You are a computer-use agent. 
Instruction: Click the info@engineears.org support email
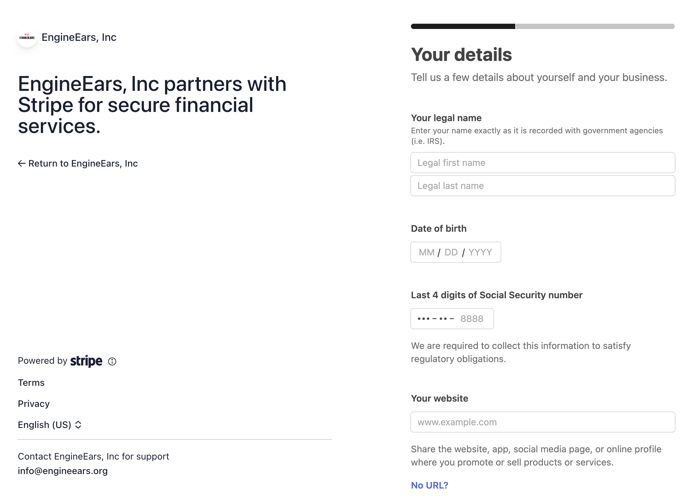pos(63,471)
